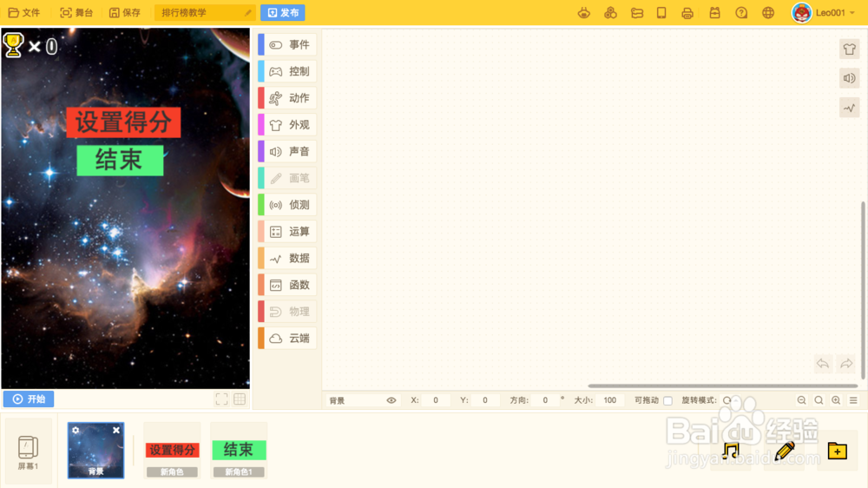
Task: Toggle the stage grid icon
Action: point(240,399)
